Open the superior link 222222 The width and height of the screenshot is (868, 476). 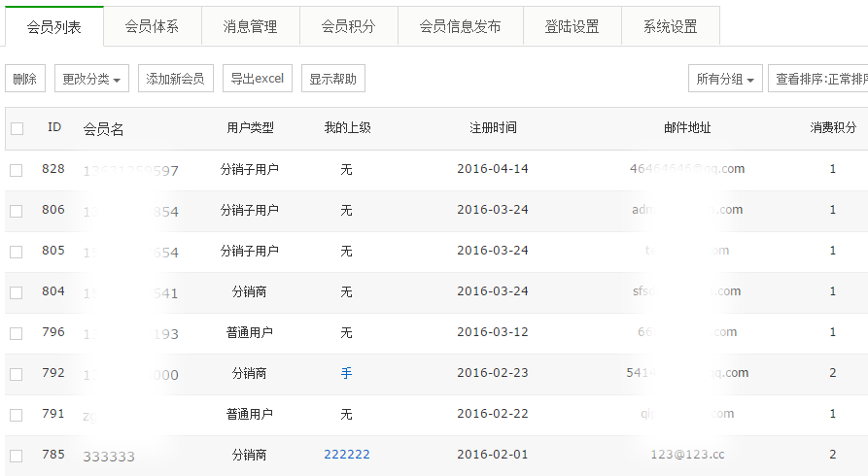tap(346, 455)
